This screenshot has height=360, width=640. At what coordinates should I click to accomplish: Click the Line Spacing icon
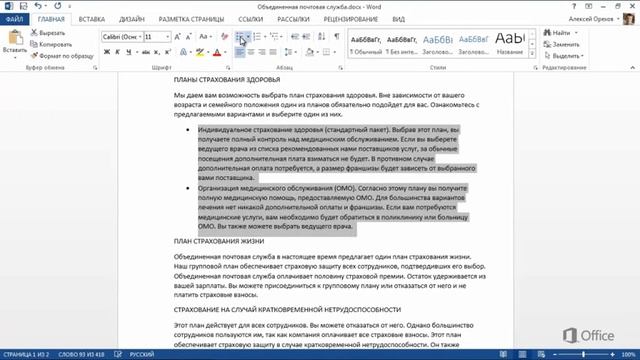tap(289, 52)
